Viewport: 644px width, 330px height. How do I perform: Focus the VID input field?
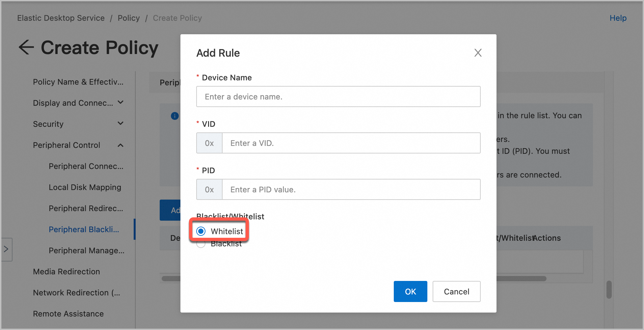point(351,143)
